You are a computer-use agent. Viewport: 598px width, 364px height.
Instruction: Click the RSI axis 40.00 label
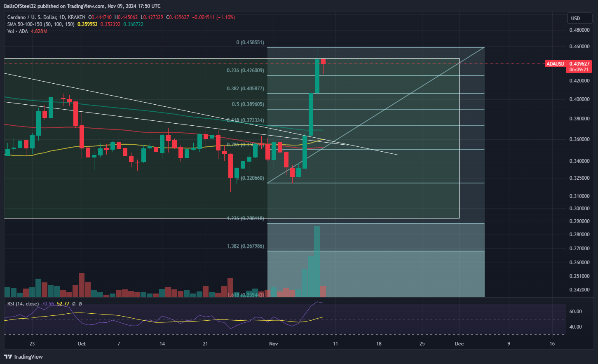575,327
